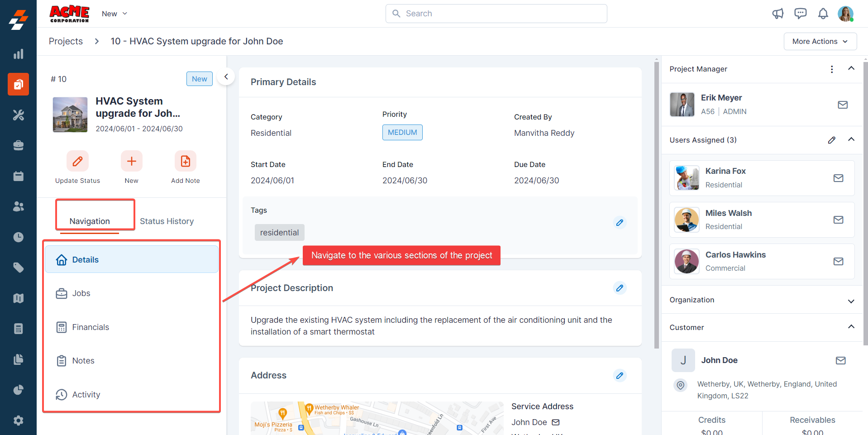The image size is (868, 435).
Task: Open settings gear in left sidebar
Action: [18, 421]
